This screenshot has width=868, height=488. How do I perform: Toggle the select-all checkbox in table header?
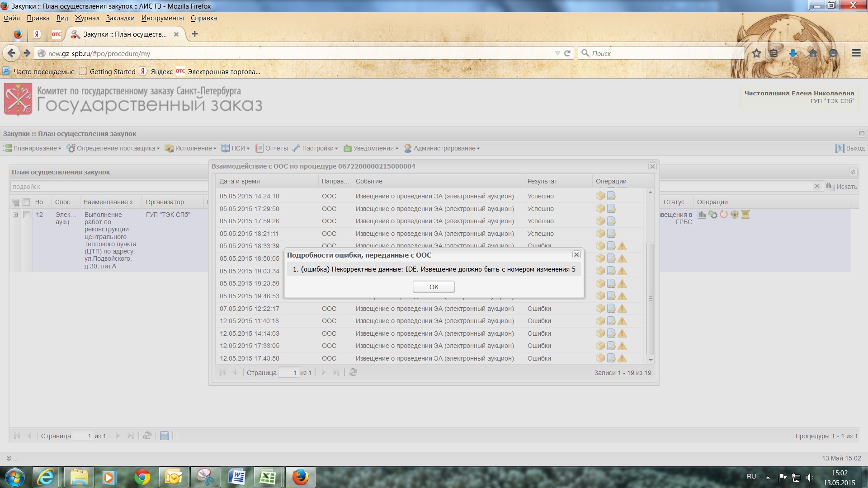coord(27,202)
